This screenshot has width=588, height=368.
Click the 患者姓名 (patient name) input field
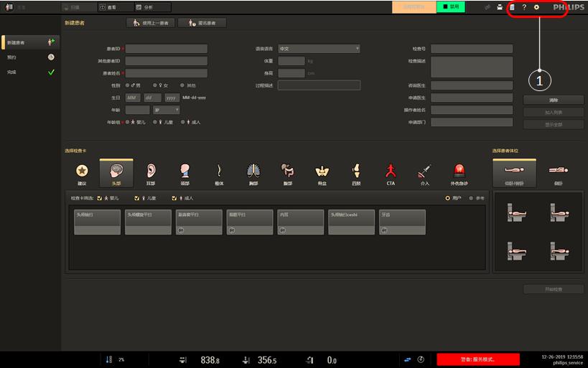(167, 73)
